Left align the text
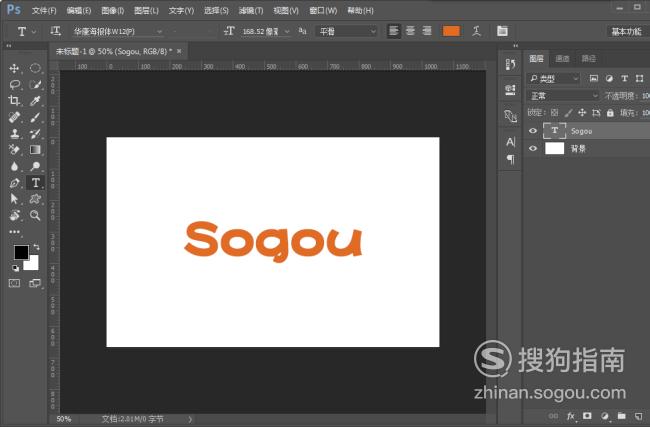 [394, 31]
